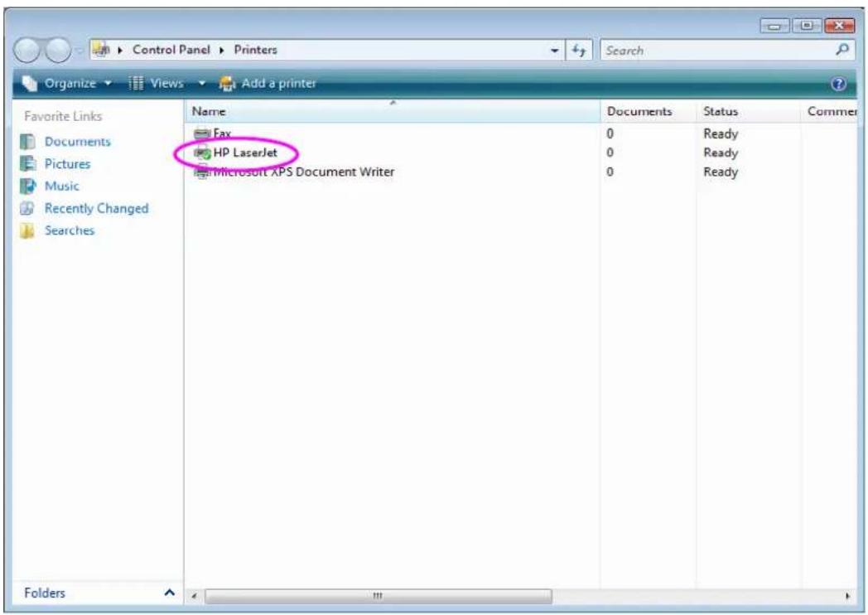
Task: Click the Microsoft XPS Document Writer icon
Action: tap(202, 172)
